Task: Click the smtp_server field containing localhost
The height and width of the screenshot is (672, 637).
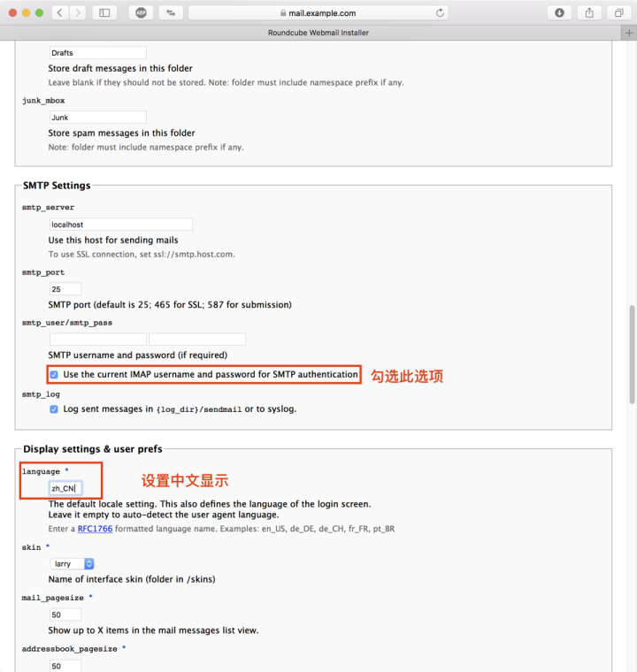Action: 120,225
